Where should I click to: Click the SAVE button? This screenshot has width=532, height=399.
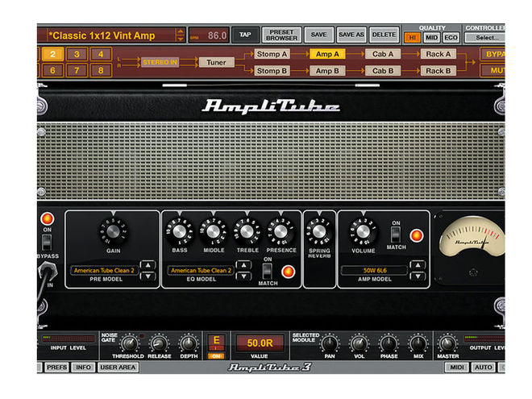tap(318, 35)
